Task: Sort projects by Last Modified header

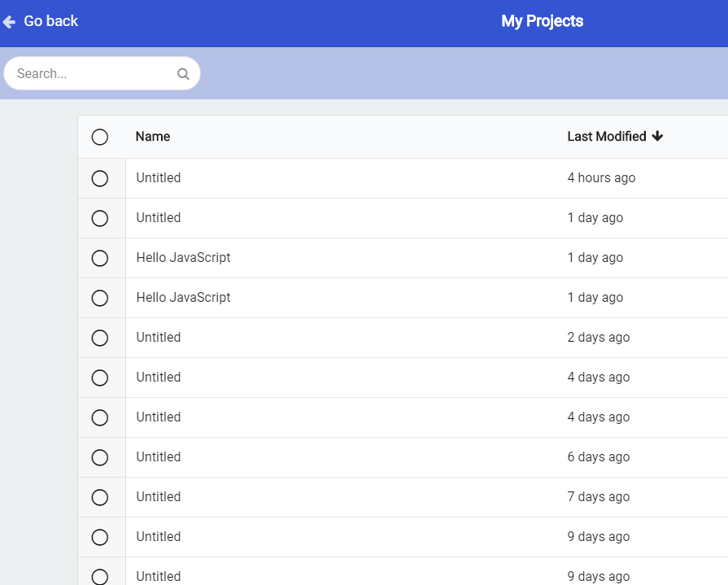Action: click(x=606, y=136)
